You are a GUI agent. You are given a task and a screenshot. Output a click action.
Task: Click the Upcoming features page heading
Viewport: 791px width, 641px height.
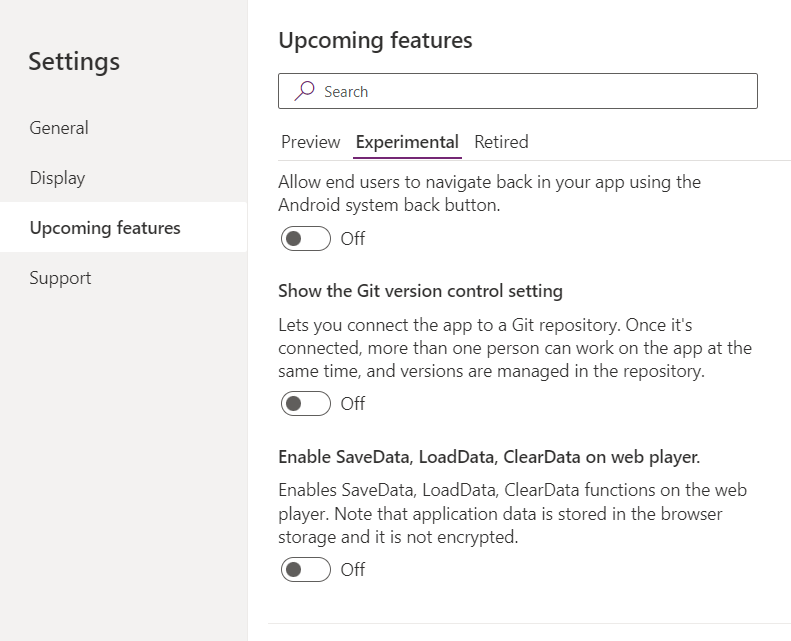(x=375, y=40)
